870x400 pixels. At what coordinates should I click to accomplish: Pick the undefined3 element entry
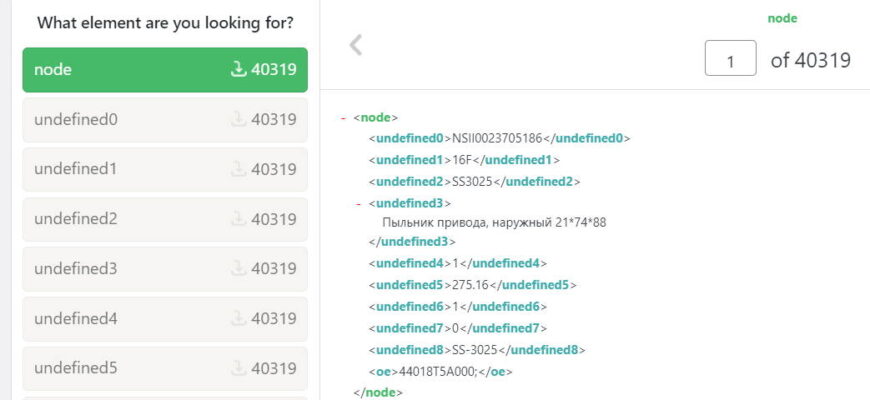coord(120,269)
